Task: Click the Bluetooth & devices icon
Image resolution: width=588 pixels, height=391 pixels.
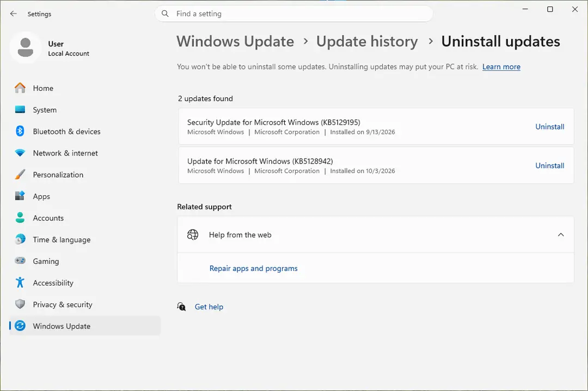Action: 20,131
